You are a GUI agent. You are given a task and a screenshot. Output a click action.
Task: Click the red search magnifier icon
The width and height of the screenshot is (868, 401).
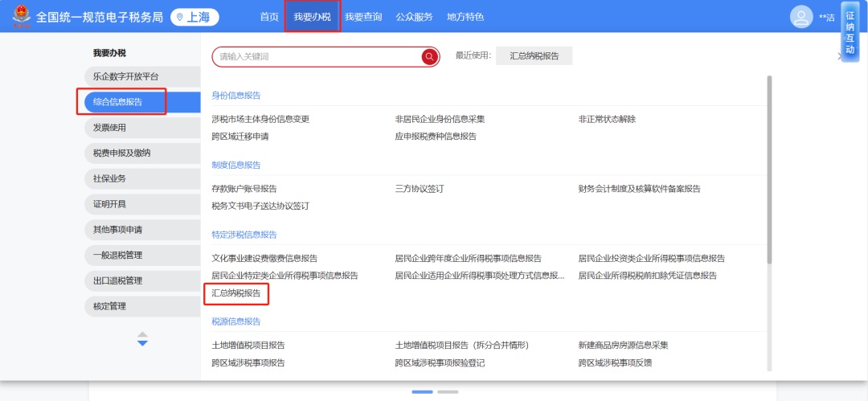430,56
